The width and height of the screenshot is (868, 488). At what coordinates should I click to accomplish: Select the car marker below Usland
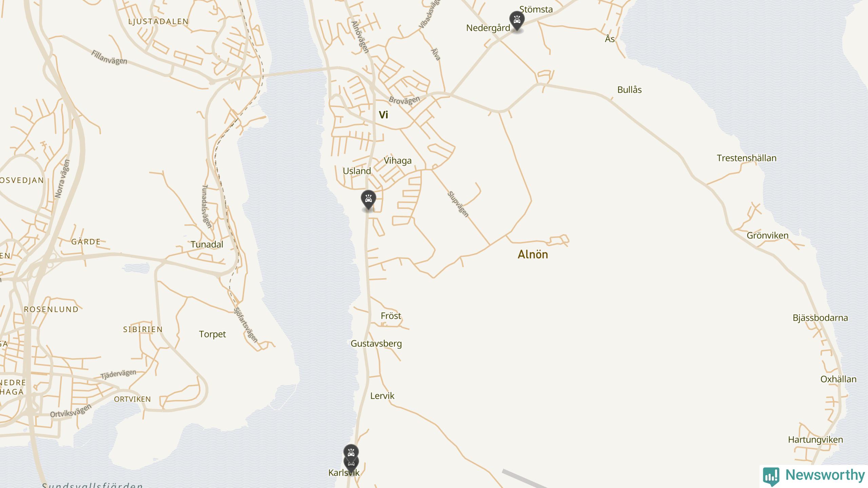point(368,200)
